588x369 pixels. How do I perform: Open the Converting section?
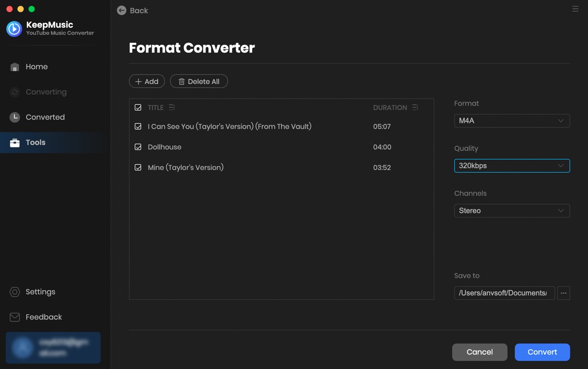tap(46, 92)
